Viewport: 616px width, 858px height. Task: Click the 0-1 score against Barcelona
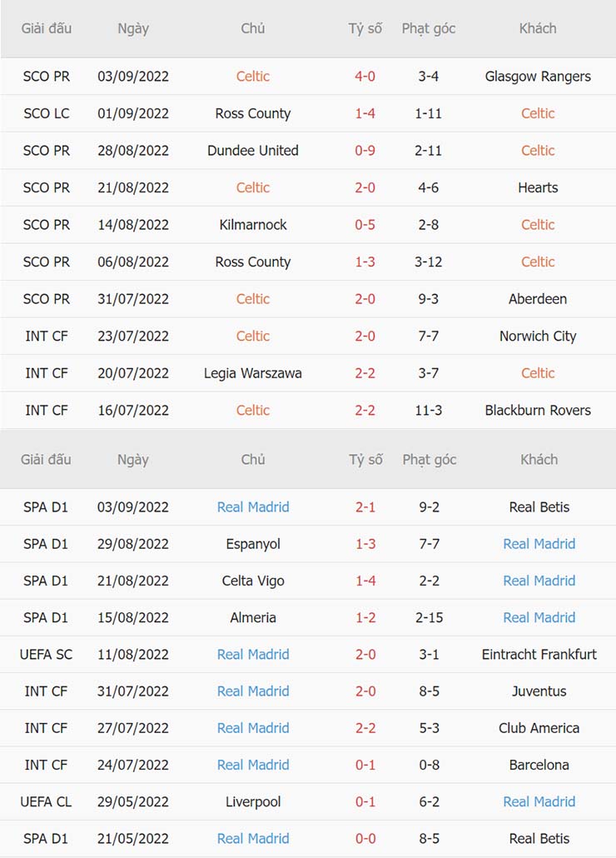click(x=365, y=765)
